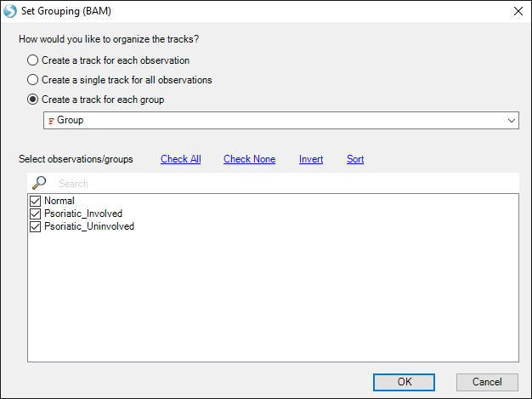The height and width of the screenshot is (399, 532).
Task: Select Create a track for each group
Action: pyautogui.click(x=32, y=100)
